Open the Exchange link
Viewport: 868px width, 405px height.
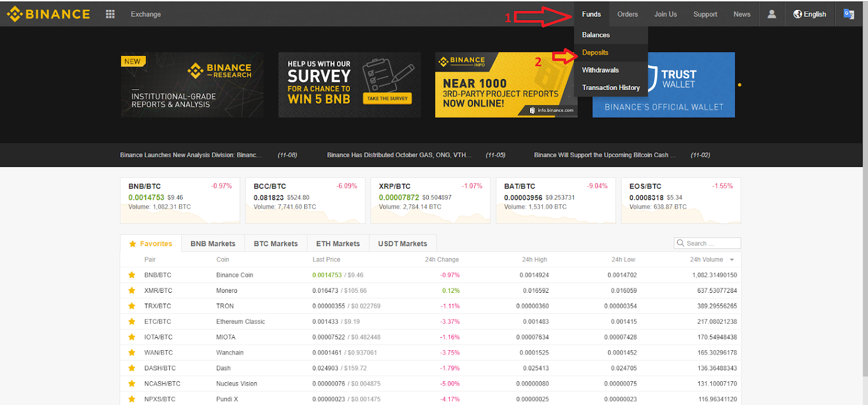click(146, 14)
